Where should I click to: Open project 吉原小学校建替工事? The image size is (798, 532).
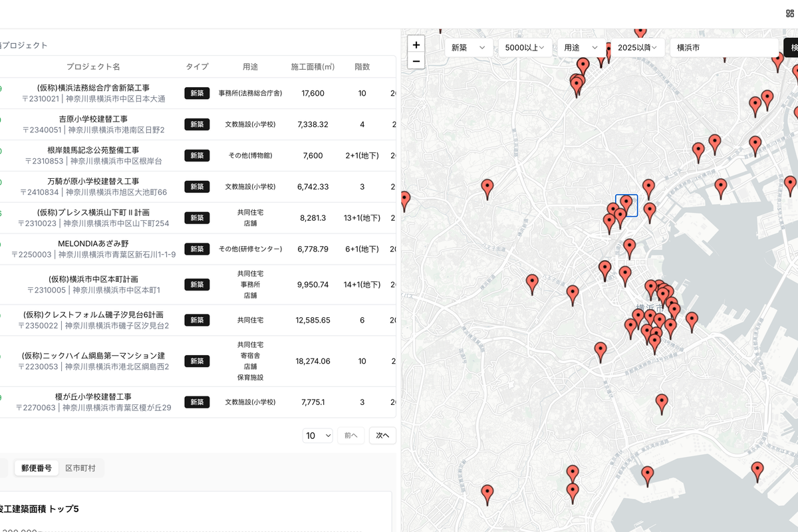click(93, 118)
